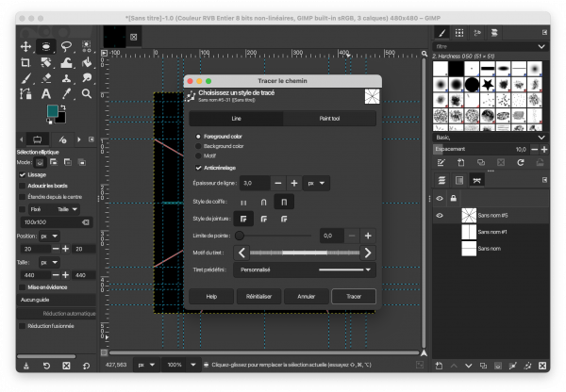Click the refresh brushes icon
The image size is (566, 392).
click(x=520, y=163)
